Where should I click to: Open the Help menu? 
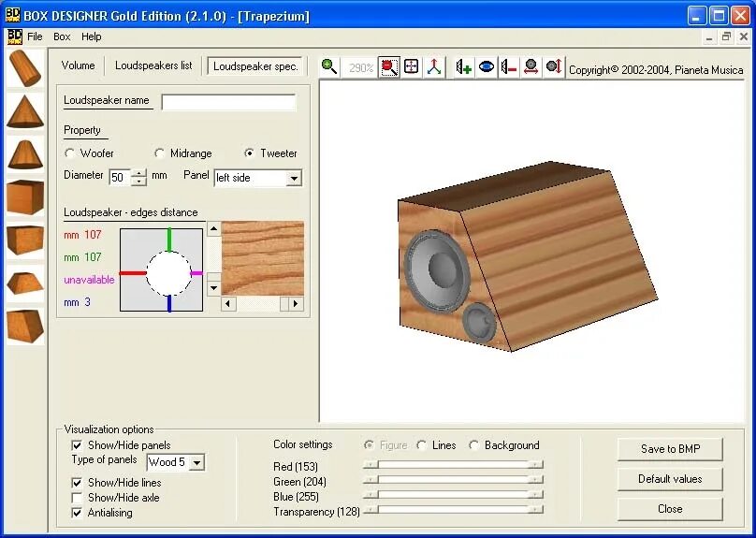tap(91, 36)
